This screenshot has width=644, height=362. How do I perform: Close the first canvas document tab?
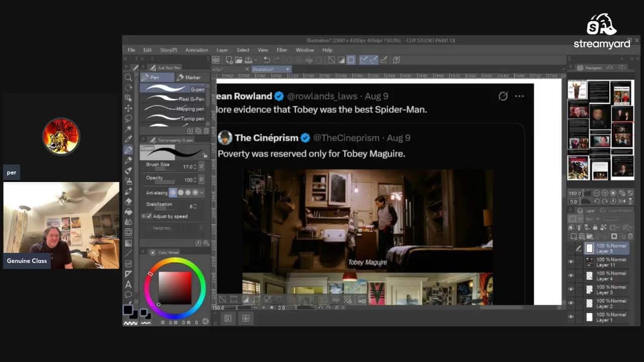pos(247,69)
